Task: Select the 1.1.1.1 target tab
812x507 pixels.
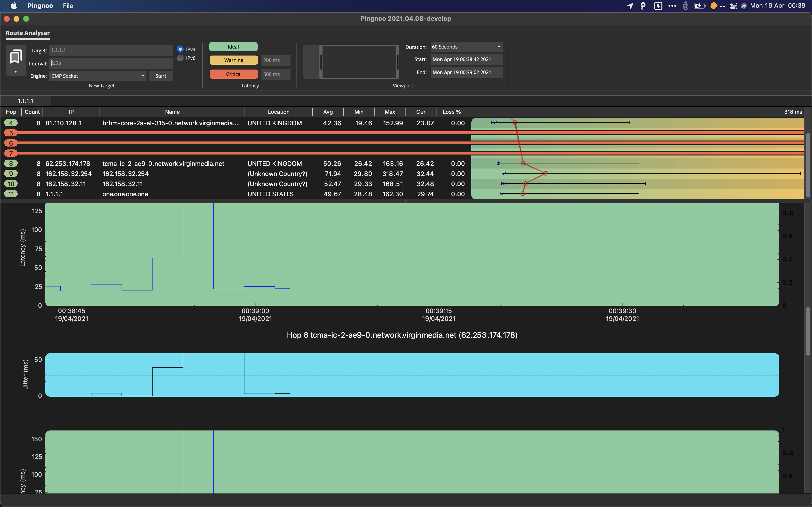Action: 26,100
